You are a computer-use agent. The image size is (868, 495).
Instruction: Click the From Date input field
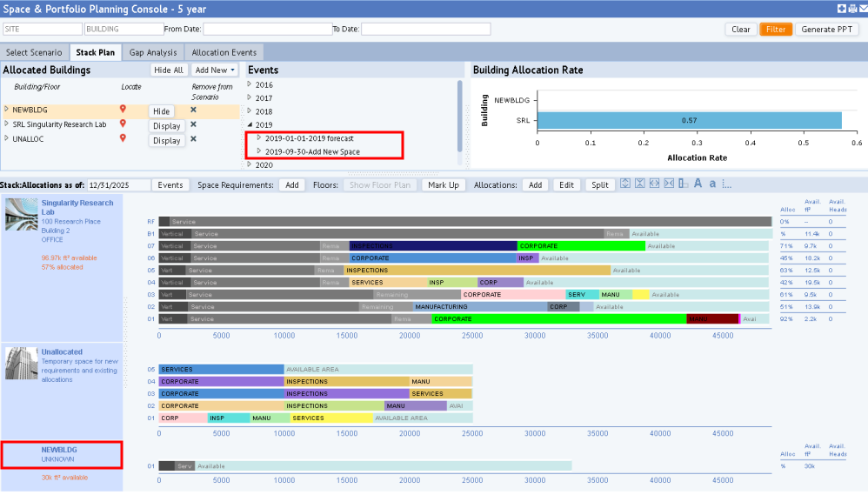click(x=266, y=29)
